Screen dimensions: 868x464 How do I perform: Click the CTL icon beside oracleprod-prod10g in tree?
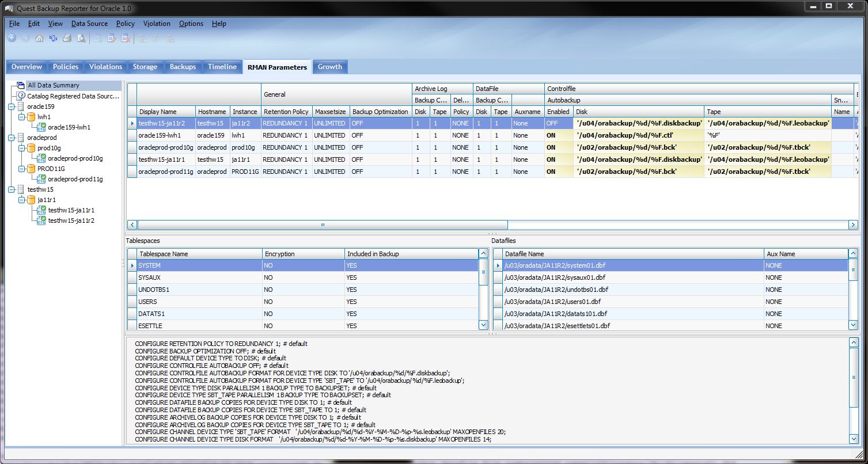[x=41, y=158]
